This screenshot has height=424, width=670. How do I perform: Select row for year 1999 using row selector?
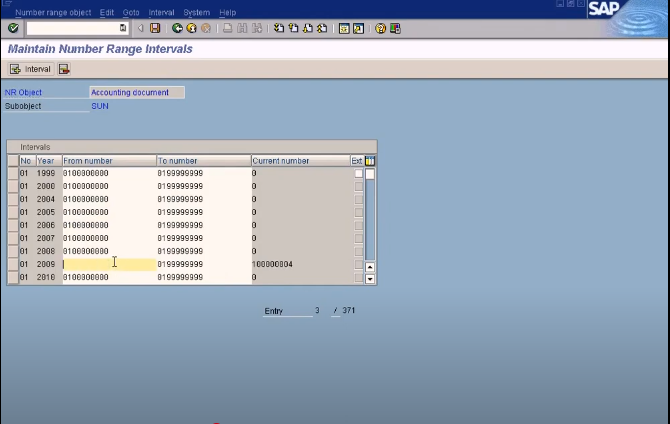click(13, 174)
